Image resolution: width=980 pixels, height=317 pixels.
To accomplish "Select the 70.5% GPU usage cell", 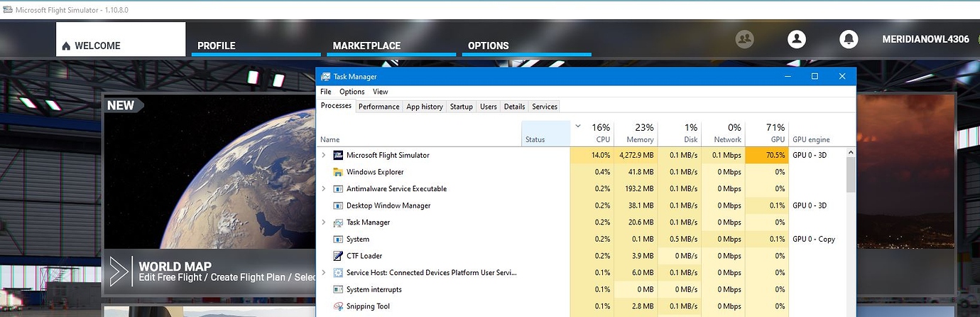I will (x=767, y=155).
